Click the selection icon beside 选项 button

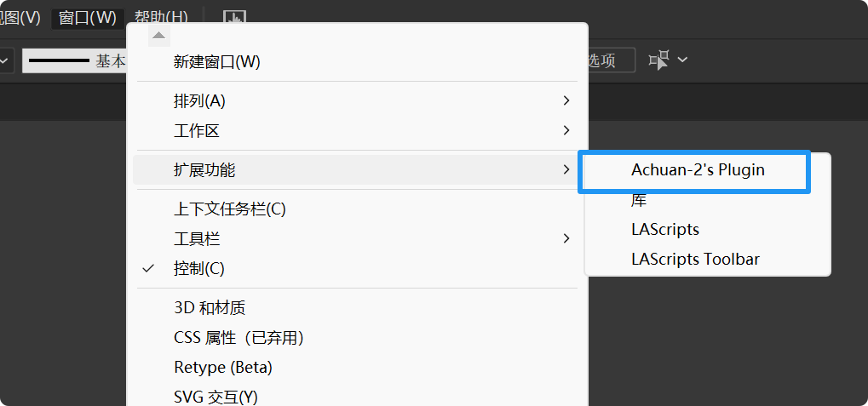(x=658, y=60)
